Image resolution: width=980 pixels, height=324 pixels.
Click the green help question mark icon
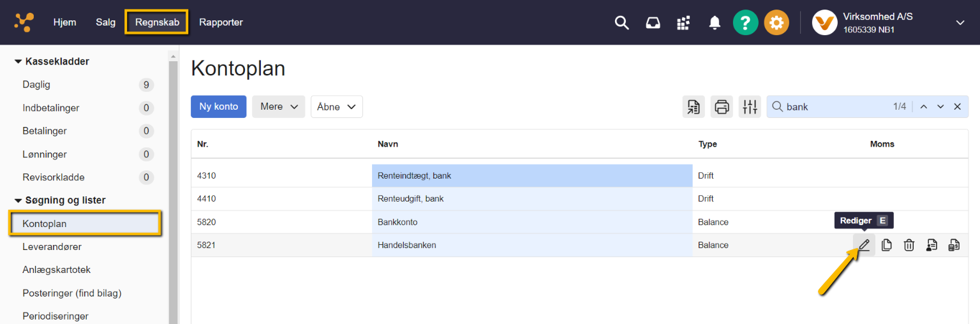coord(745,23)
